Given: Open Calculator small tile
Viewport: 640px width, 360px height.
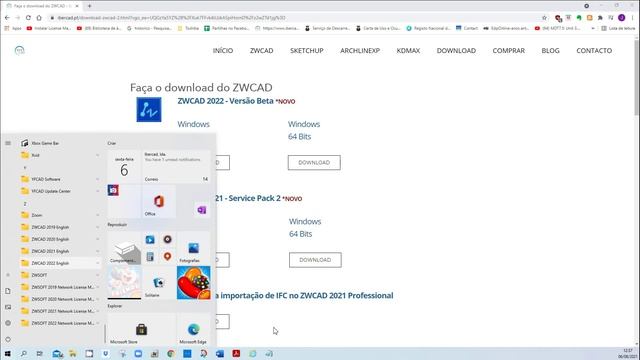Looking at the screenshot, I should [x=150, y=256].
